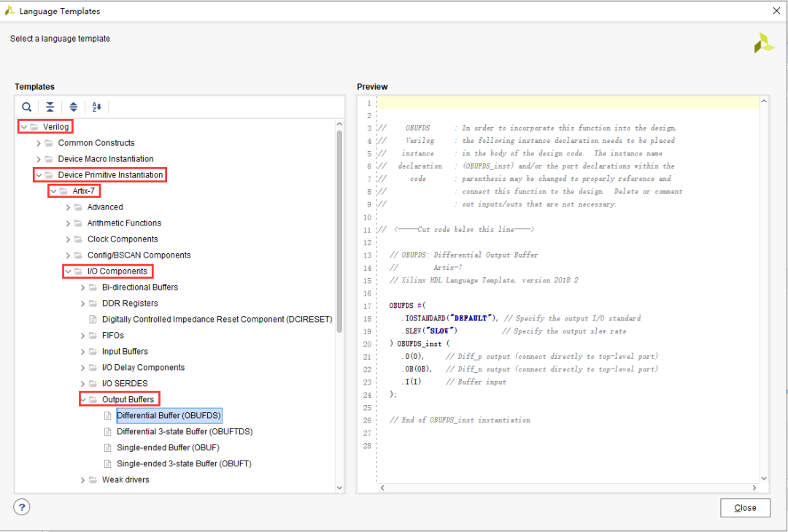Expand the FIFOs folder
Screen dimensions: 788x532
tap(82, 336)
